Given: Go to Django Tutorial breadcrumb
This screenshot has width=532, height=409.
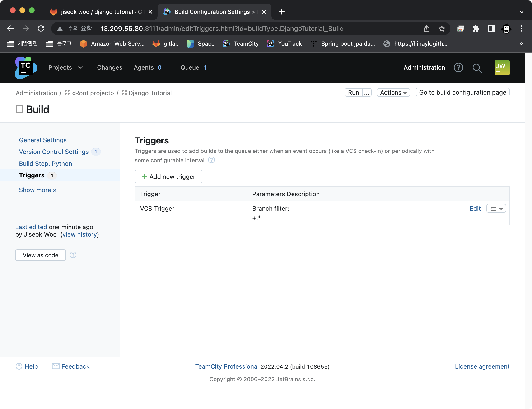Looking at the screenshot, I should point(147,93).
